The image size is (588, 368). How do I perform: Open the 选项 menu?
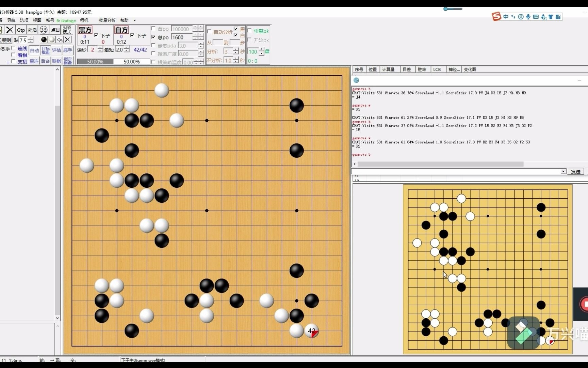(x=24, y=20)
